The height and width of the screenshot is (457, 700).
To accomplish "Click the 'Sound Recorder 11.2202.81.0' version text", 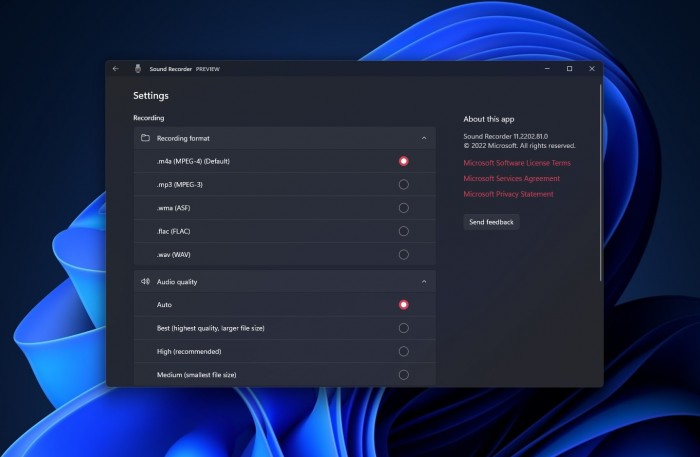I will [x=505, y=137].
